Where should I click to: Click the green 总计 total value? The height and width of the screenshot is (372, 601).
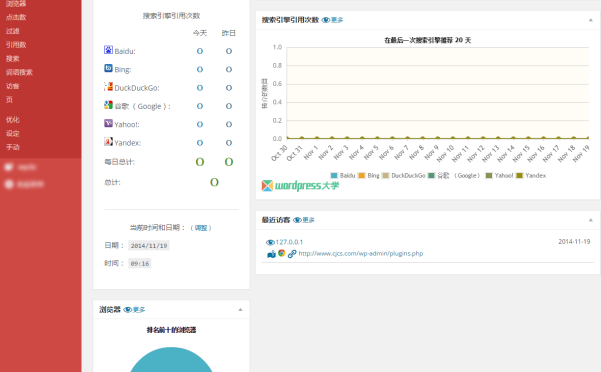point(214,182)
